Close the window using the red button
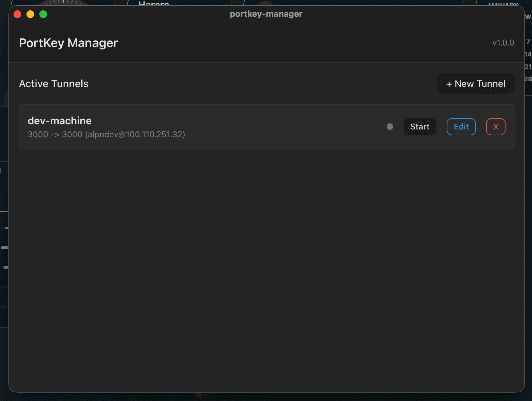Viewport: 532px width, 401px height. tap(17, 14)
